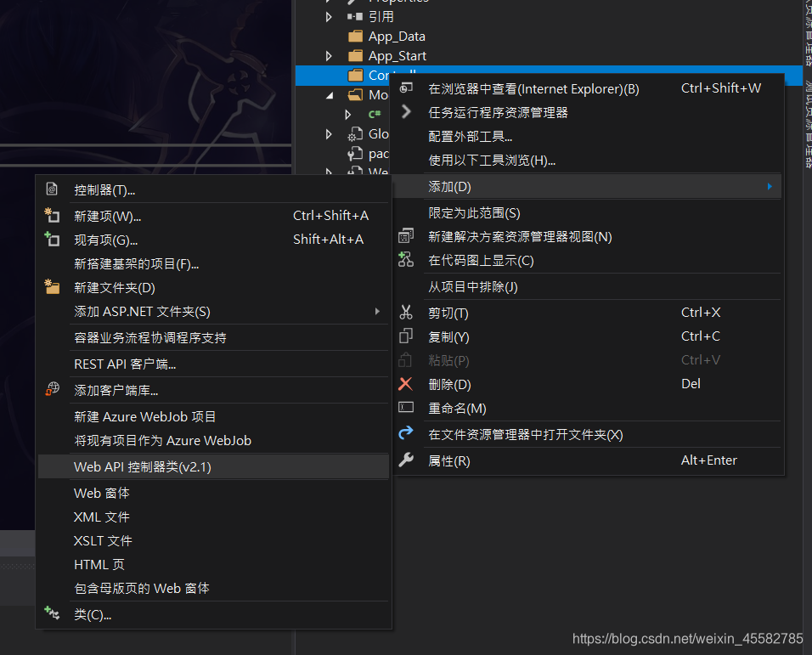
Task: Choose 重命名(M) menu entry
Action: [x=587, y=408]
